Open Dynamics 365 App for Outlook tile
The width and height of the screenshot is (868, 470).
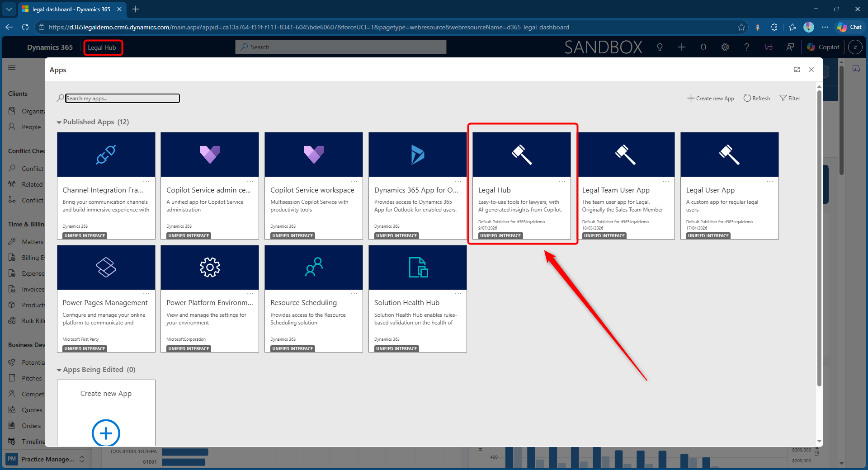(418, 186)
